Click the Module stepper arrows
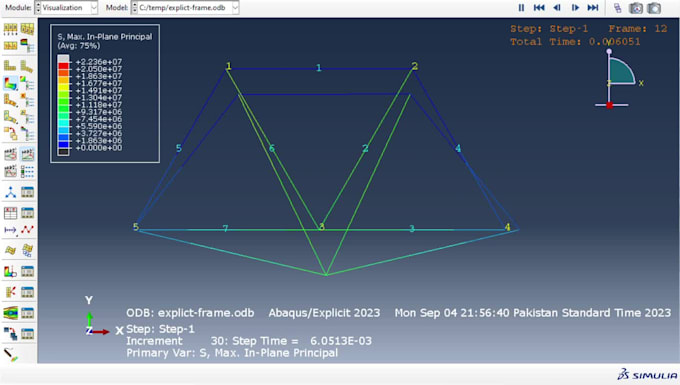Screen dimensions: 680x385 coord(38,7)
